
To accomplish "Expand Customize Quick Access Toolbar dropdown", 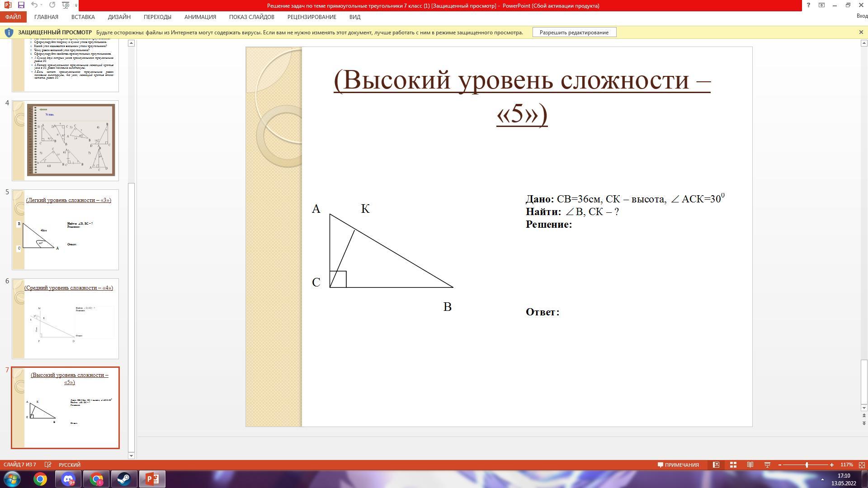I will [76, 5].
